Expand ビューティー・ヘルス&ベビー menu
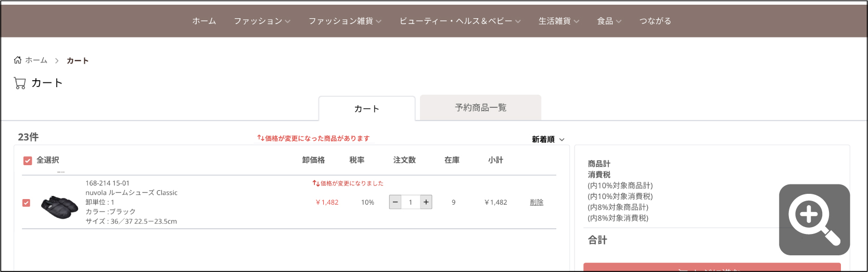 click(x=460, y=21)
